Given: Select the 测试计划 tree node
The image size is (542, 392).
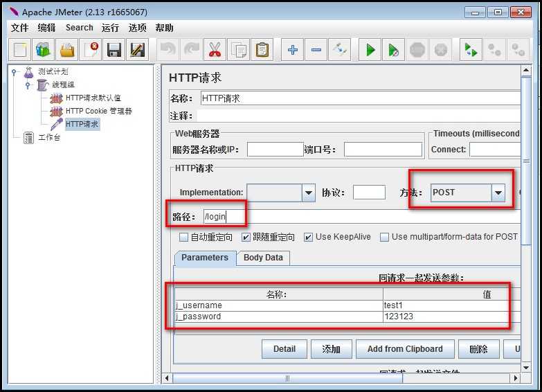Looking at the screenshot, I should tap(53, 71).
